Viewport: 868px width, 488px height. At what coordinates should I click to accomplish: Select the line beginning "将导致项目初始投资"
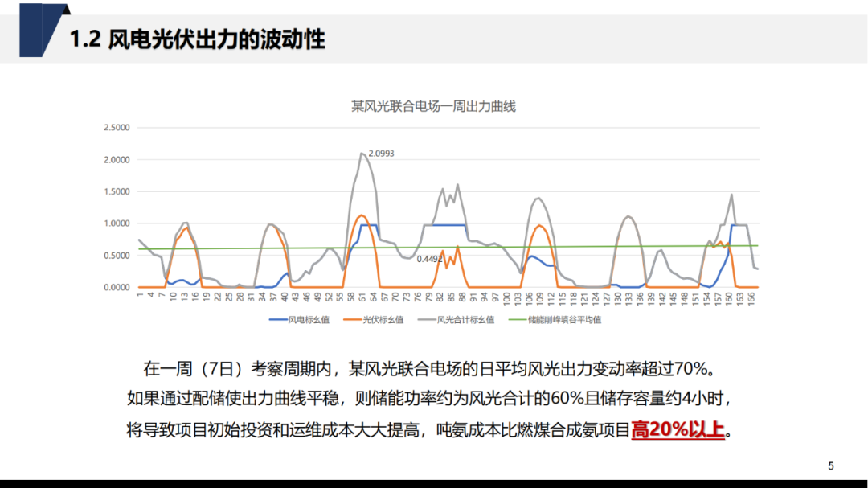coord(429,429)
